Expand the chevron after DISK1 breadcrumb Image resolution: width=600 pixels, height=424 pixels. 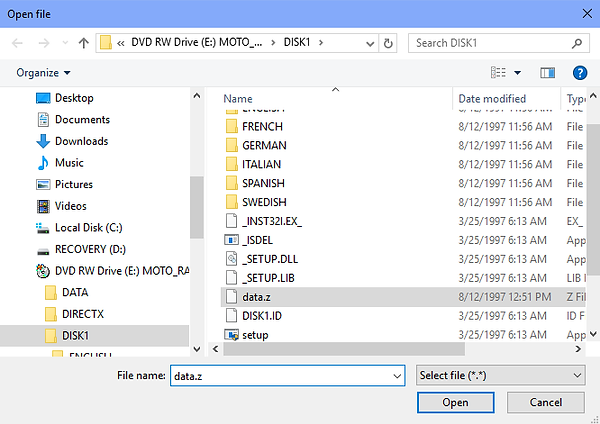click(321, 42)
